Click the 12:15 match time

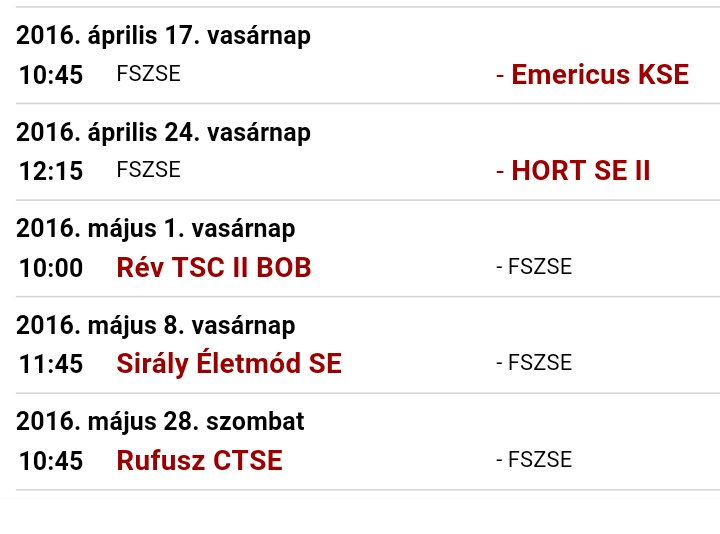51,172
